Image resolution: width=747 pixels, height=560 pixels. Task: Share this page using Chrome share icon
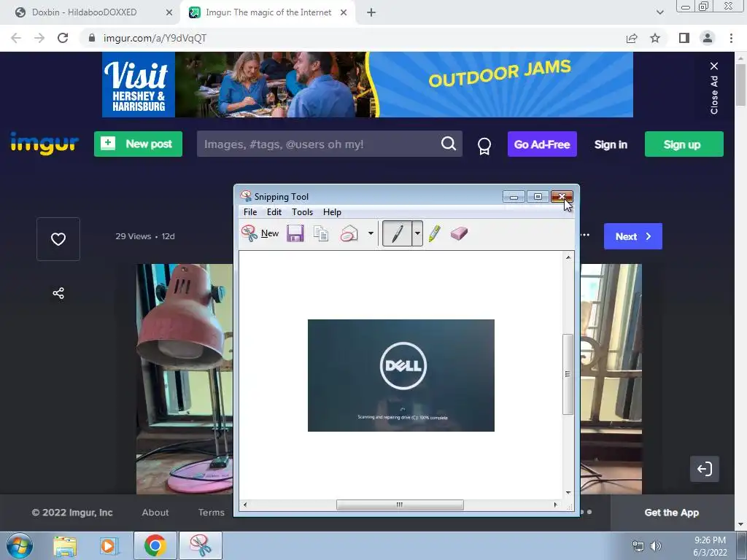632,38
